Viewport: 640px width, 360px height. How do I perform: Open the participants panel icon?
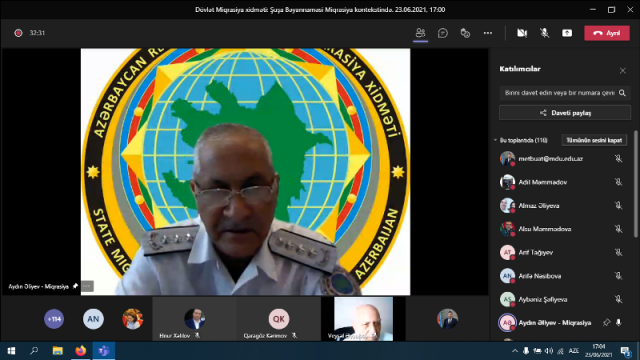point(420,33)
